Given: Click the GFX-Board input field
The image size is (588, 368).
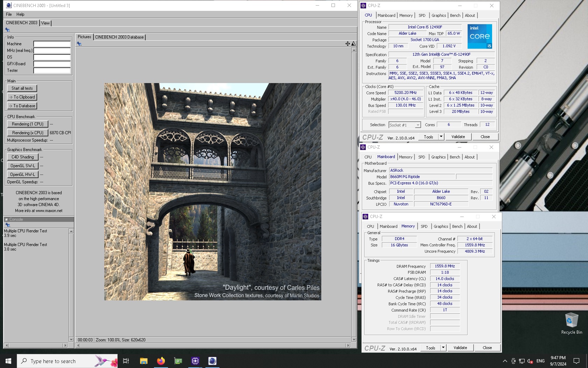Looking at the screenshot, I should point(52,64).
